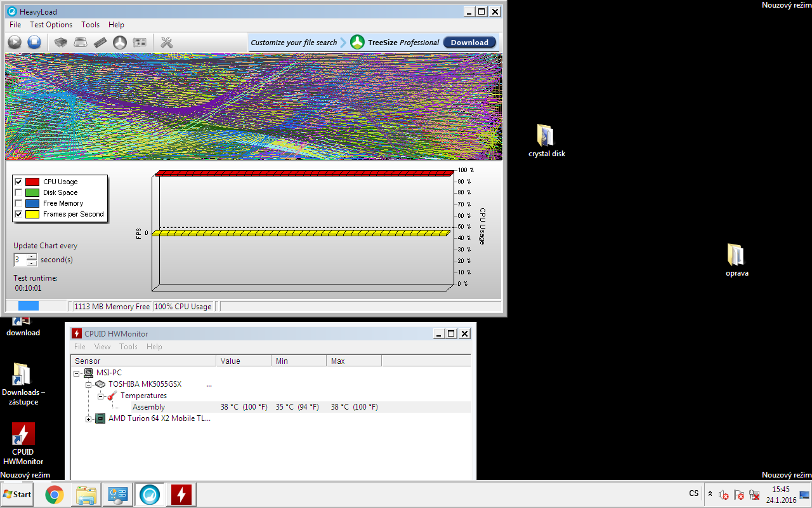
Task: Open options via wrench tools icon
Action: (167, 43)
